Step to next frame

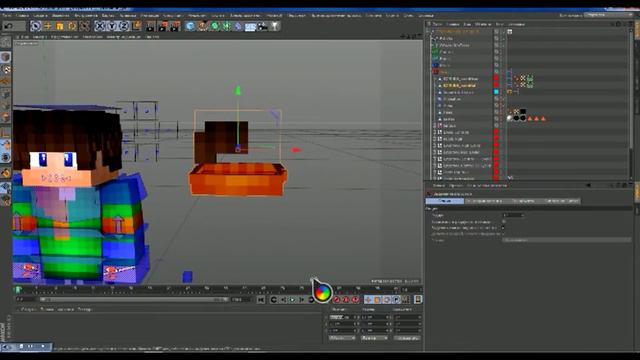302,300
